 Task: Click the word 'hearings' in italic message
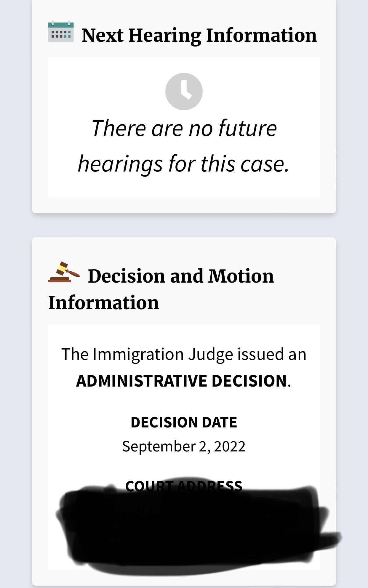click(x=120, y=164)
